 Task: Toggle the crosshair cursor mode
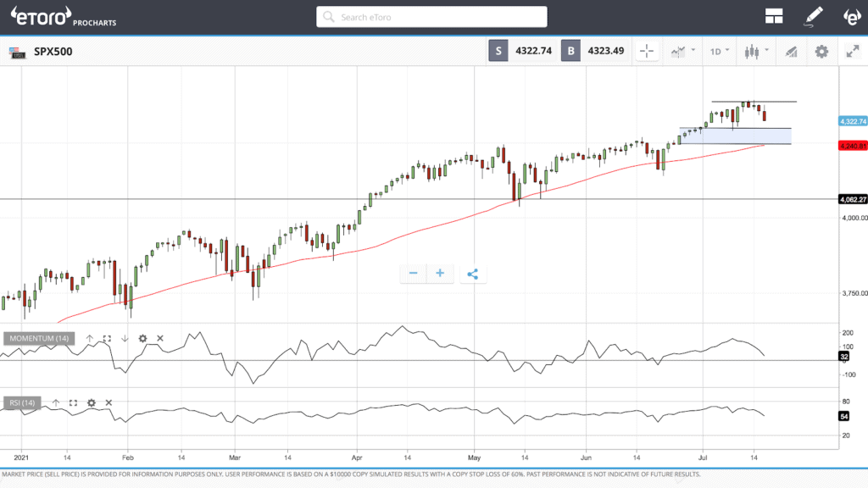point(647,51)
